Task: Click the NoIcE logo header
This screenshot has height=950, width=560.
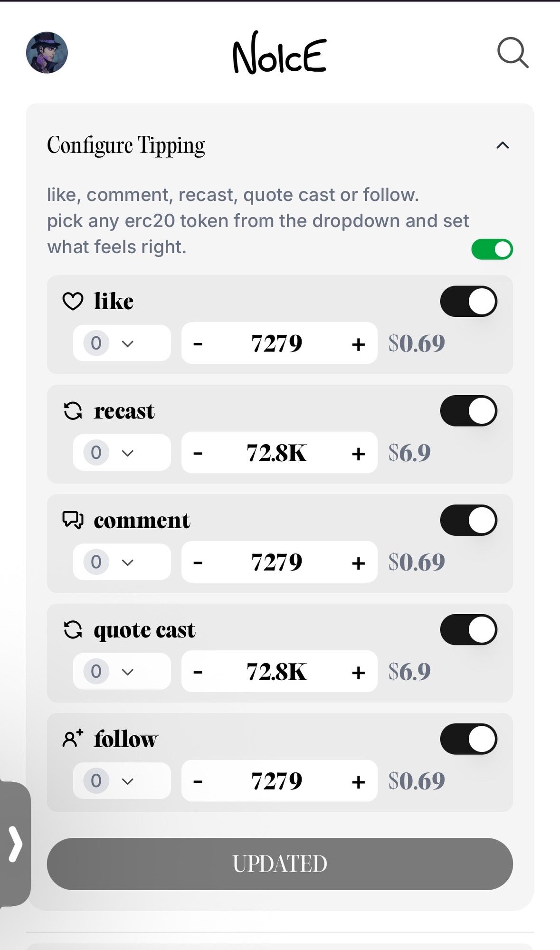Action: [279, 54]
